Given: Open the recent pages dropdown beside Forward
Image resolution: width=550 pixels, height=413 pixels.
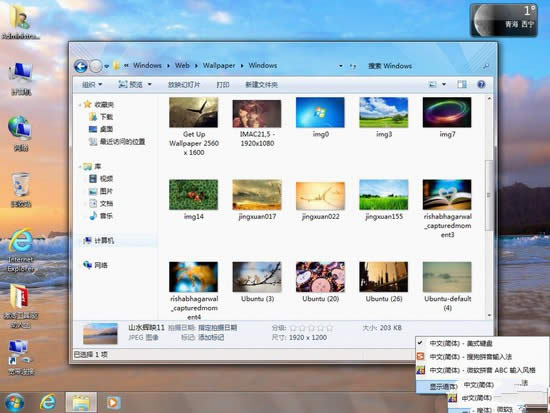Looking at the screenshot, I should coord(106,66).
